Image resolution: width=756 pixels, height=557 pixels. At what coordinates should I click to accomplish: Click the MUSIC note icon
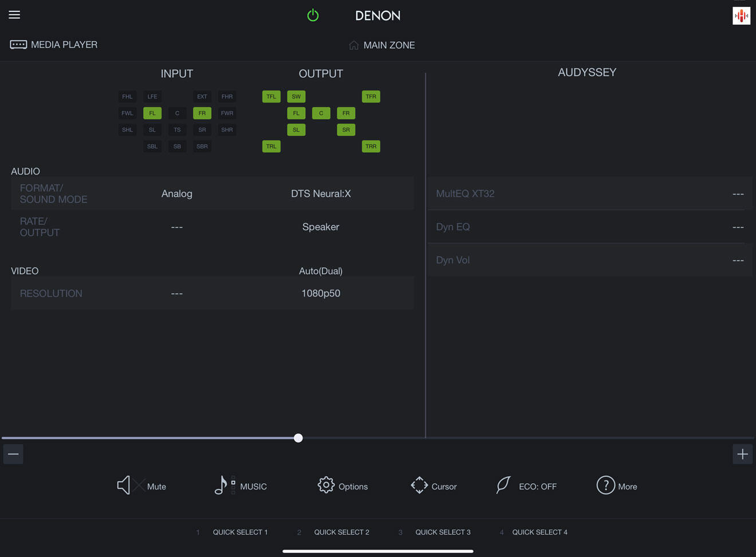tap(225, 485)
